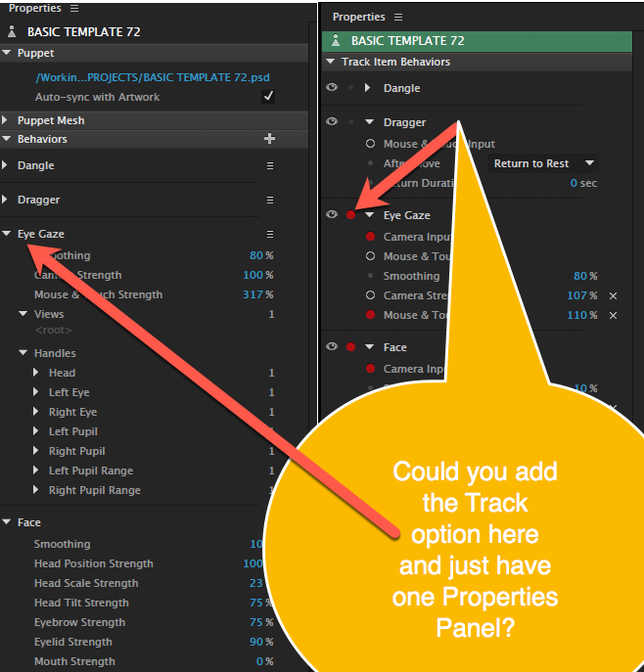Arm Camera Strength parameter circle
Image resolution: width=644 pixels, height=672 pixels.
point(371,295)
